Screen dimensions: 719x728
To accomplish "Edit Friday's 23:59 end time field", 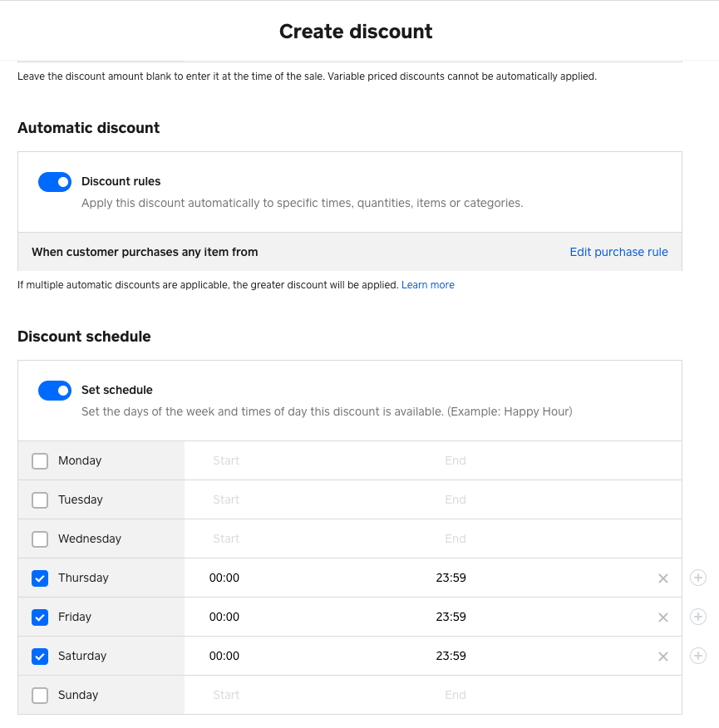I will click(x=451, y=617).
